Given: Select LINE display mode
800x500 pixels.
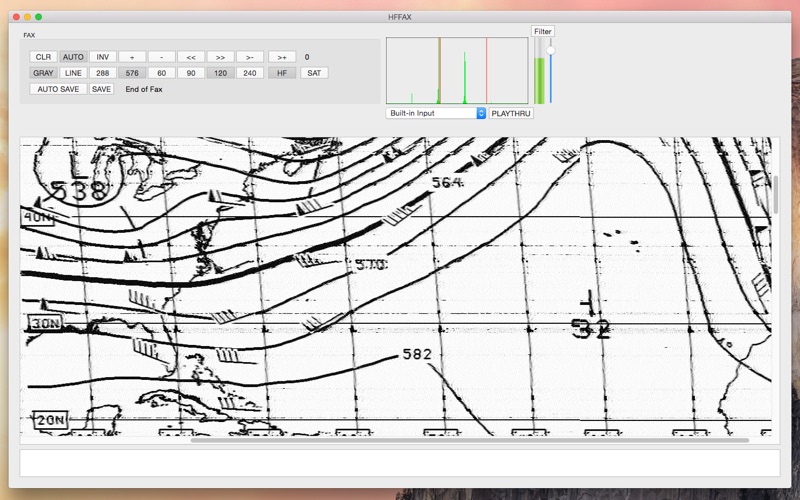Looking at the screenshot, I should 73,73.
